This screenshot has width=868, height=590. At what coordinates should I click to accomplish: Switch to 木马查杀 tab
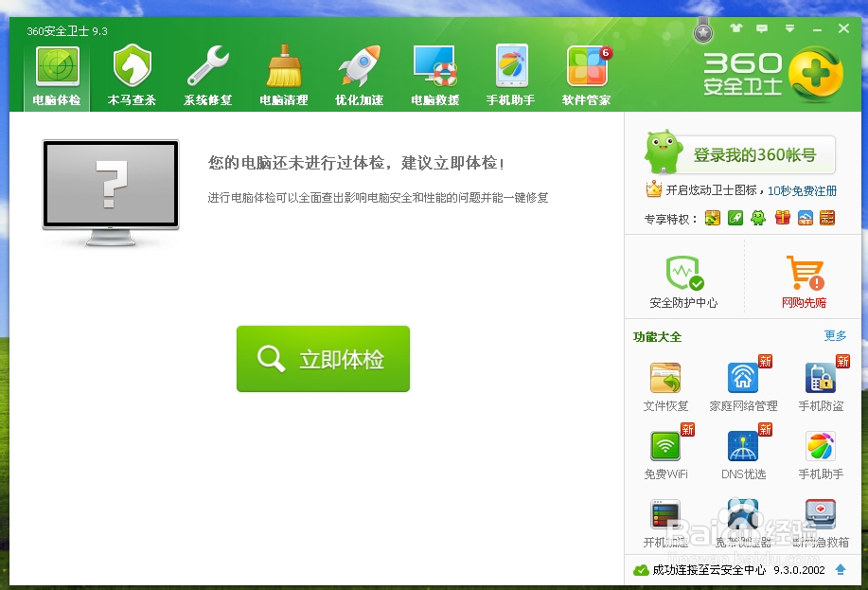[132, 76]
